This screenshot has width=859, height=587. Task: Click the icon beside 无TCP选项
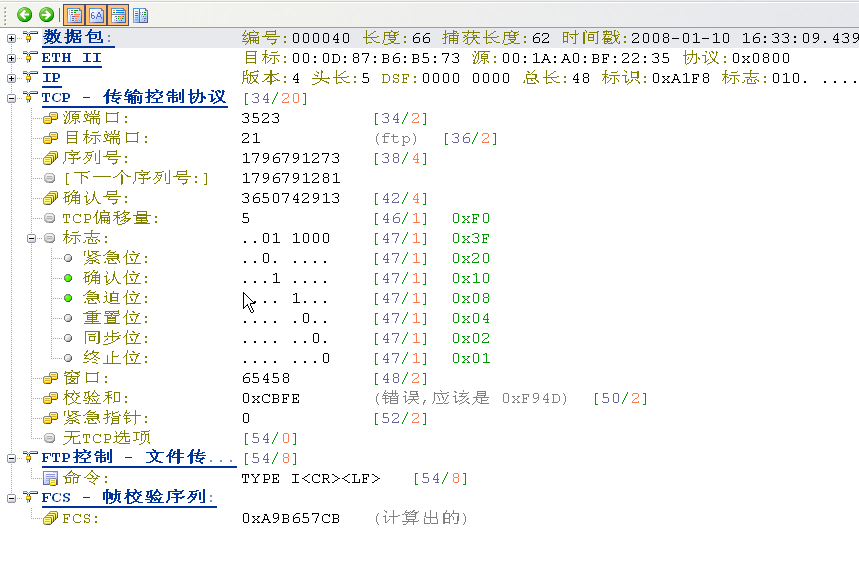[x=50, y=438]
